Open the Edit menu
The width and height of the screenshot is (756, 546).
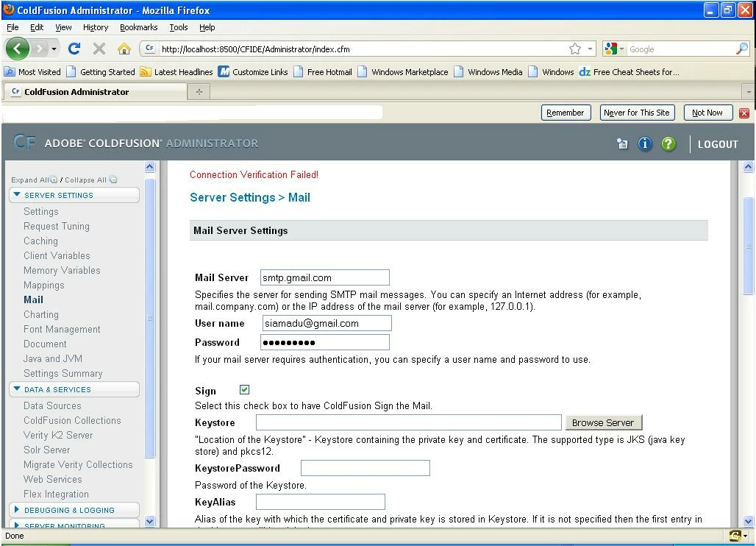tap(37, 27)
